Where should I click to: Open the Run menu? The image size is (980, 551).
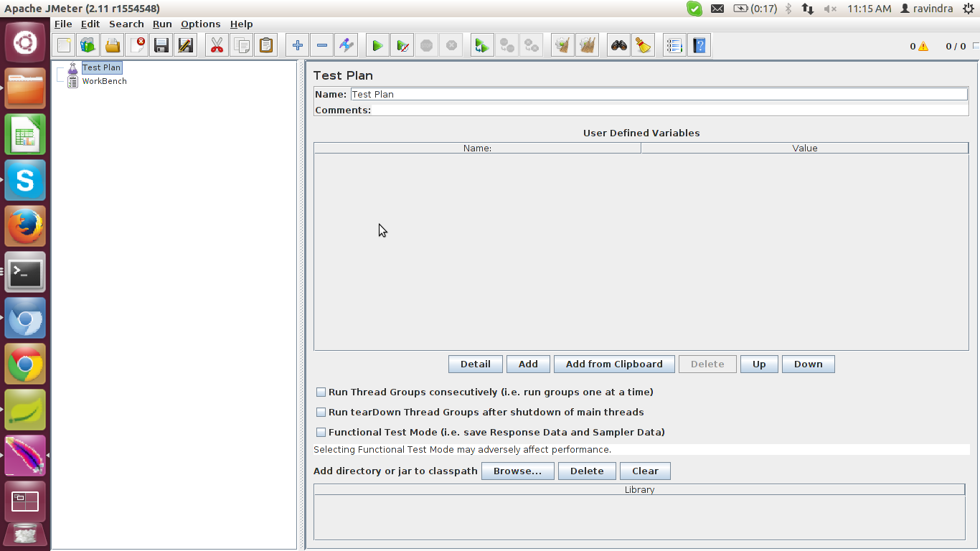162,24
